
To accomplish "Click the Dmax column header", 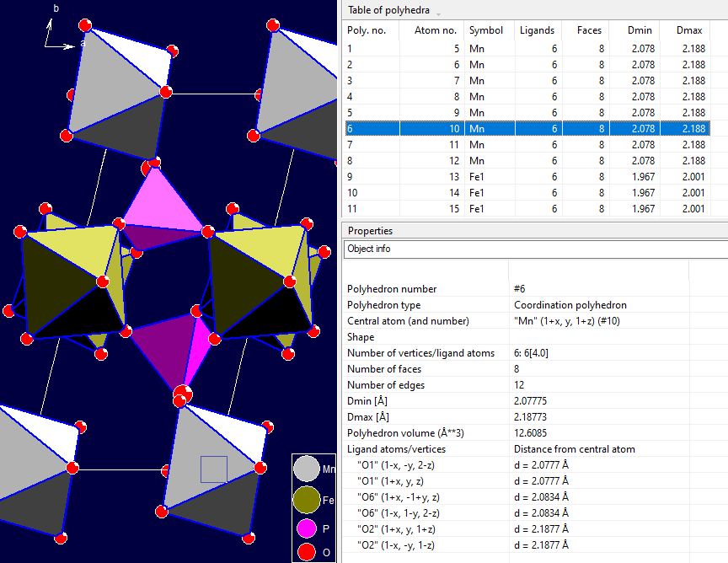I will [x=689, y=29].
